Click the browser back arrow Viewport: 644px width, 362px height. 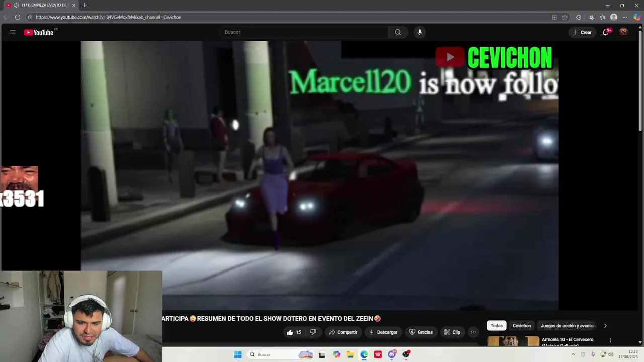[x=6, y=17]
